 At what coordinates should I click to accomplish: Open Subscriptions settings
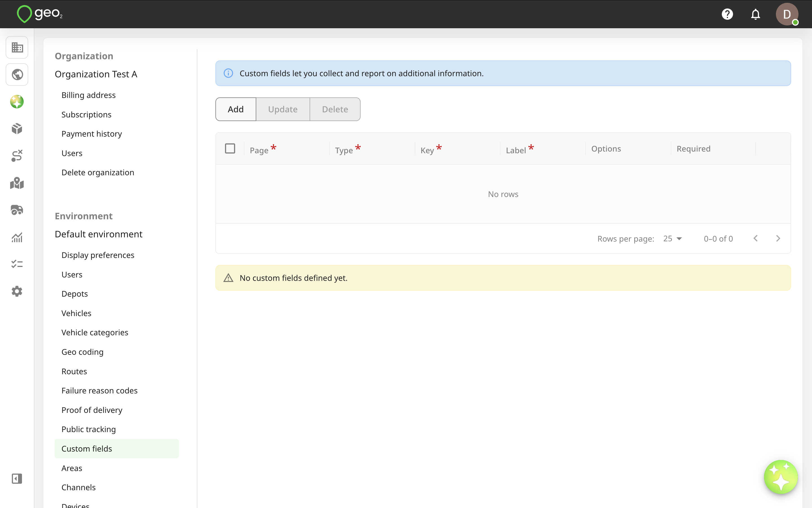coord(86,115)
